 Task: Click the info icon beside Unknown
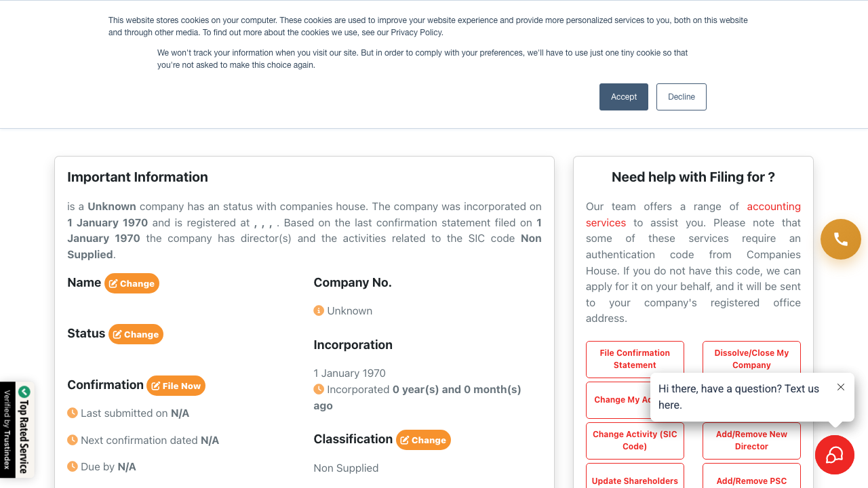point(319,310)
